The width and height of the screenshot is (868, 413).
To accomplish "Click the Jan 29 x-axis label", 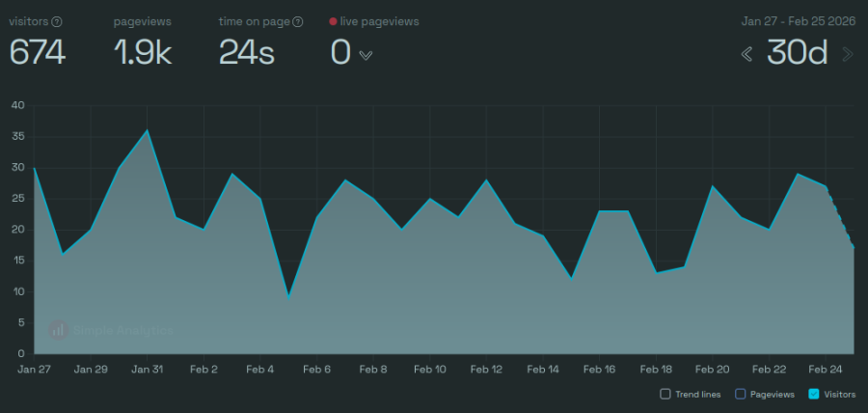I will (x=91, y=370).
